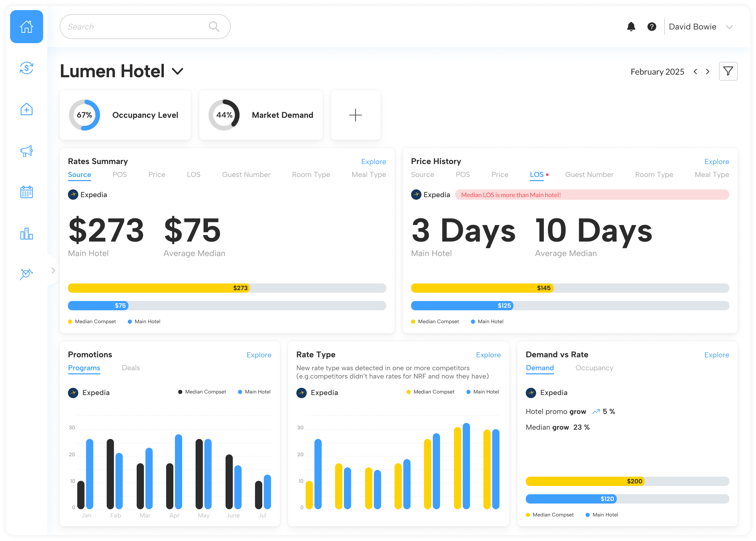Screen dimensions: 756x541
Task: Open the dollar rates refresh sidebar icon
Action: point(26,68)
